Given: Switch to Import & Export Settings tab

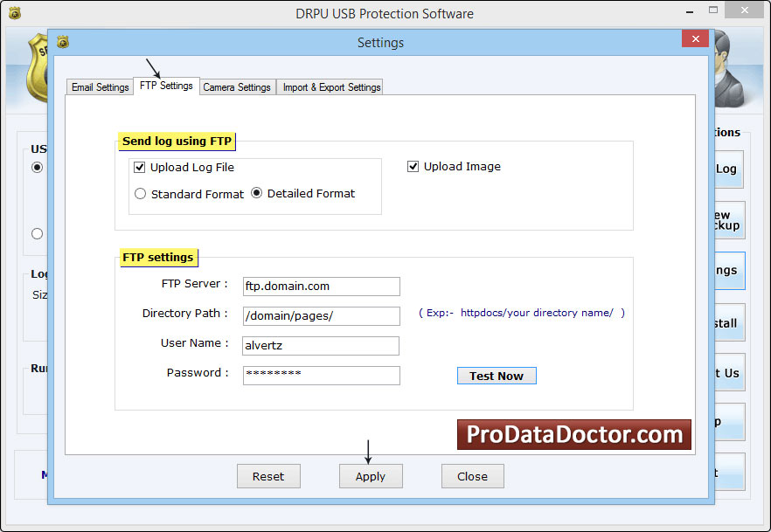Looking at the screenshot, I should tap(330, 86).
